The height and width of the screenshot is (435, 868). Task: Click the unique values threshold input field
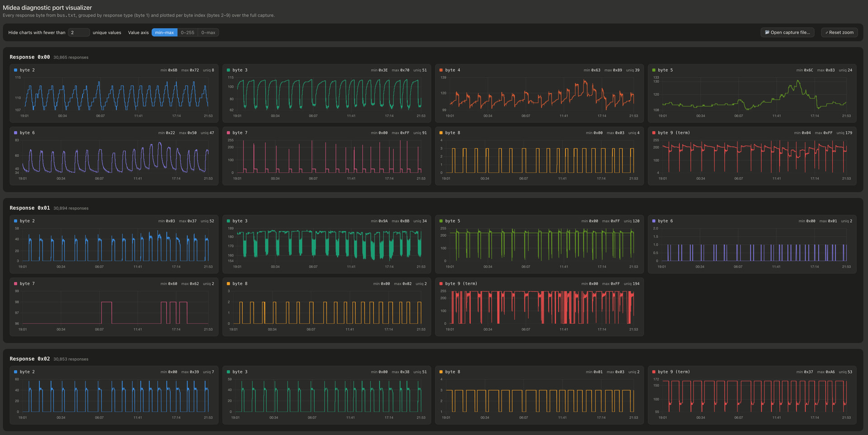pos(79,33)
